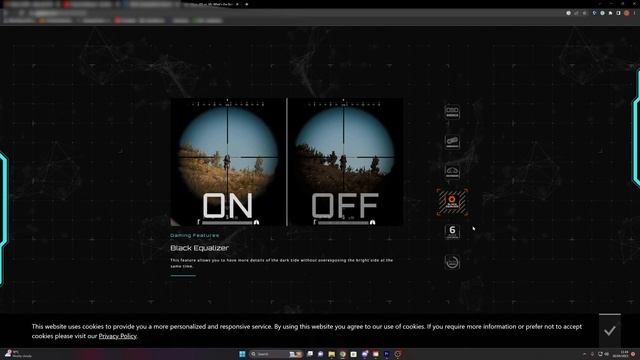Screen dimensions: 640x360
Task: Select the feature icon showing number 6
Action: click(x=452, y=231)
